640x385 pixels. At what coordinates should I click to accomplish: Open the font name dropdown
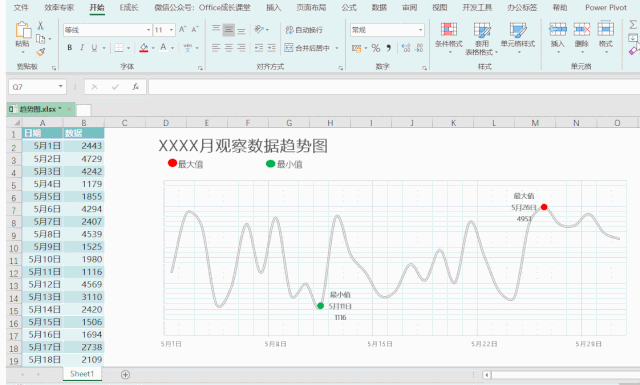click(x=149, y=30)
